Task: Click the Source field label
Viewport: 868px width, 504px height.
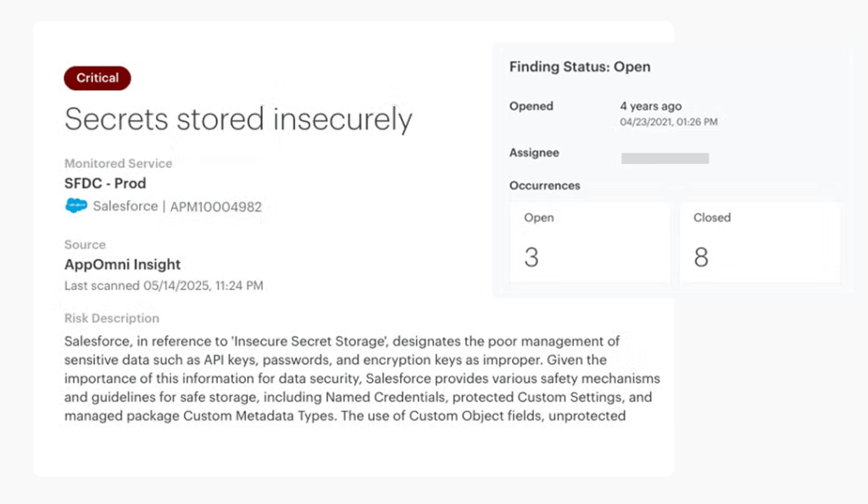Action: pyautogui.click(x=85, y=244)
